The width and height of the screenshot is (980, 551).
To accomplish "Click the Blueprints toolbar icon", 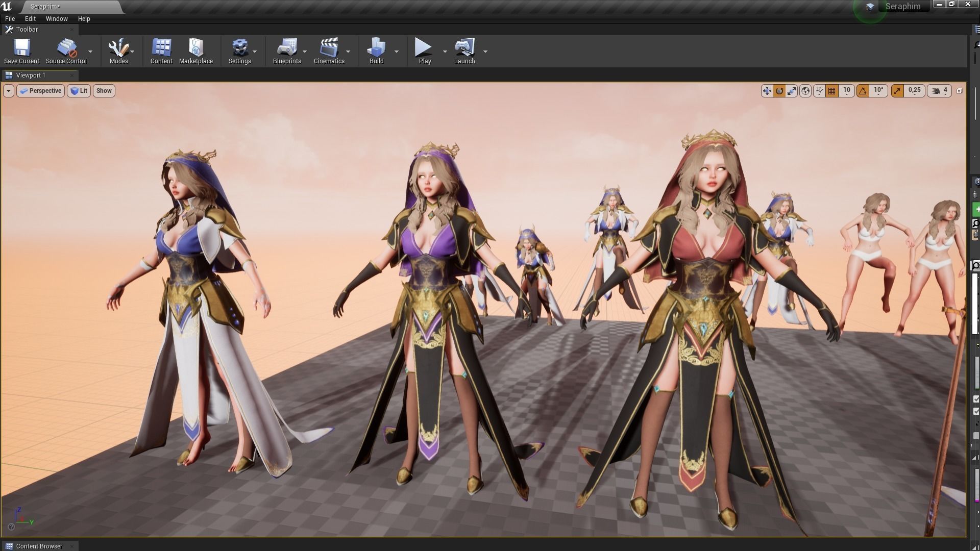I will (287, 51).
